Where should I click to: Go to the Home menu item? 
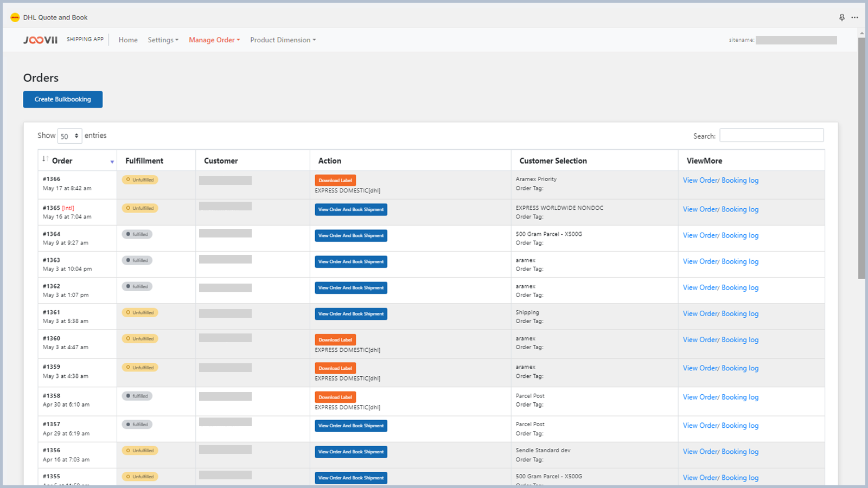coord(128,40)
